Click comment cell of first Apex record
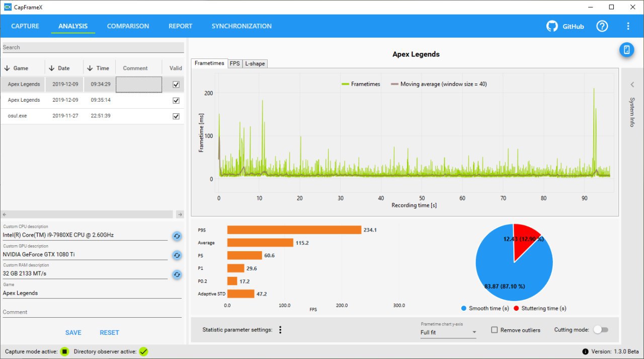The image size is (644, 359). pyautogui.click(x=139, y=85)
